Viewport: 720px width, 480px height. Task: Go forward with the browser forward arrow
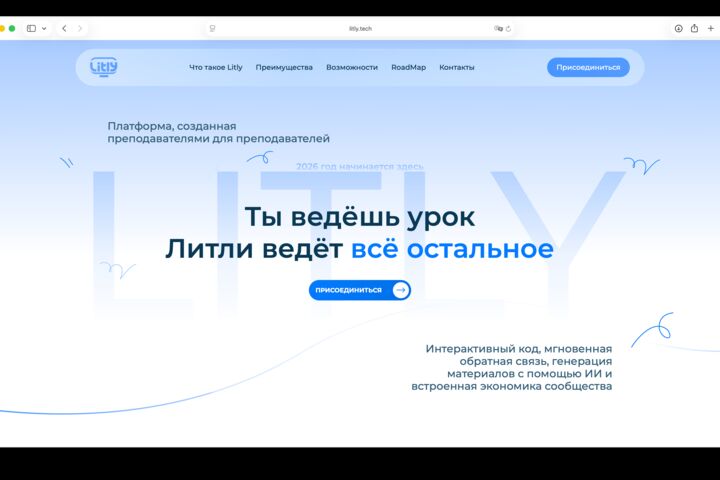[80, 28]
